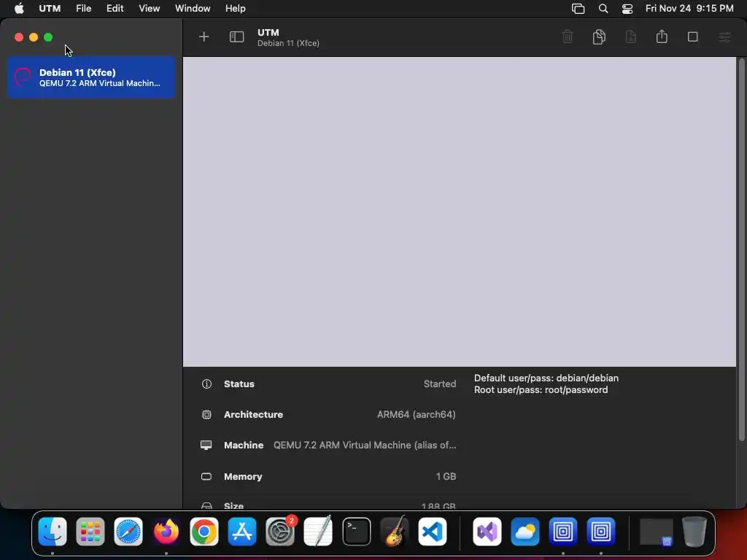Click the 'Started' status value
Screen dimensions: 747x560
click(440, 384)
